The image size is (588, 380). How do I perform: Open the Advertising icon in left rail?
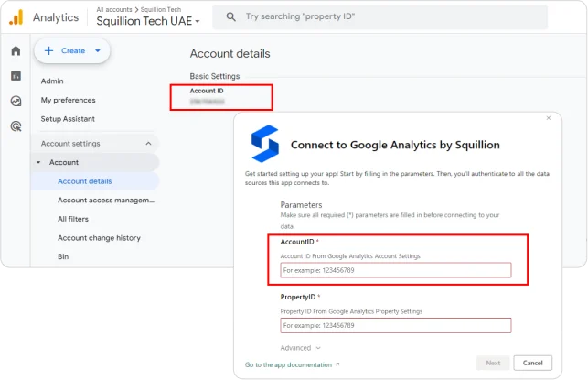tap(16, 126)
